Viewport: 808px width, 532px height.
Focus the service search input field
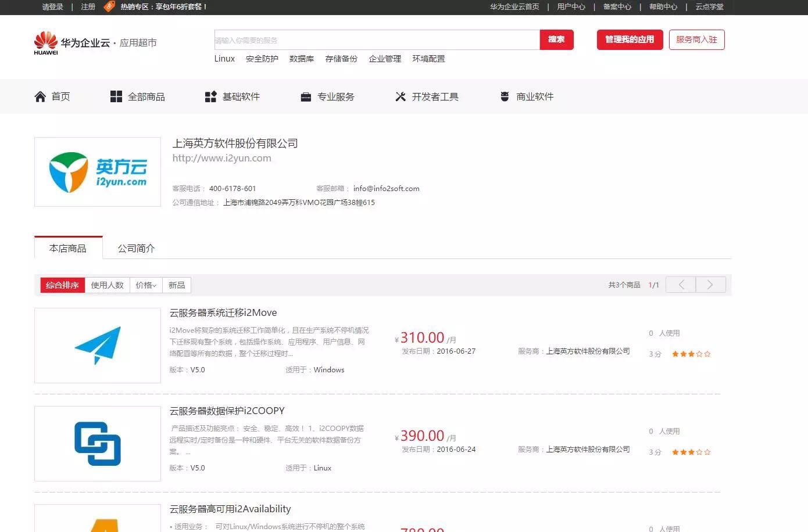coord(377,39)
